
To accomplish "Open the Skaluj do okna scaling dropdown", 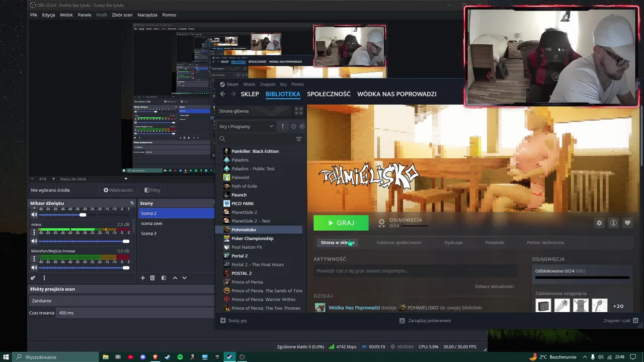I will (94, 178).
